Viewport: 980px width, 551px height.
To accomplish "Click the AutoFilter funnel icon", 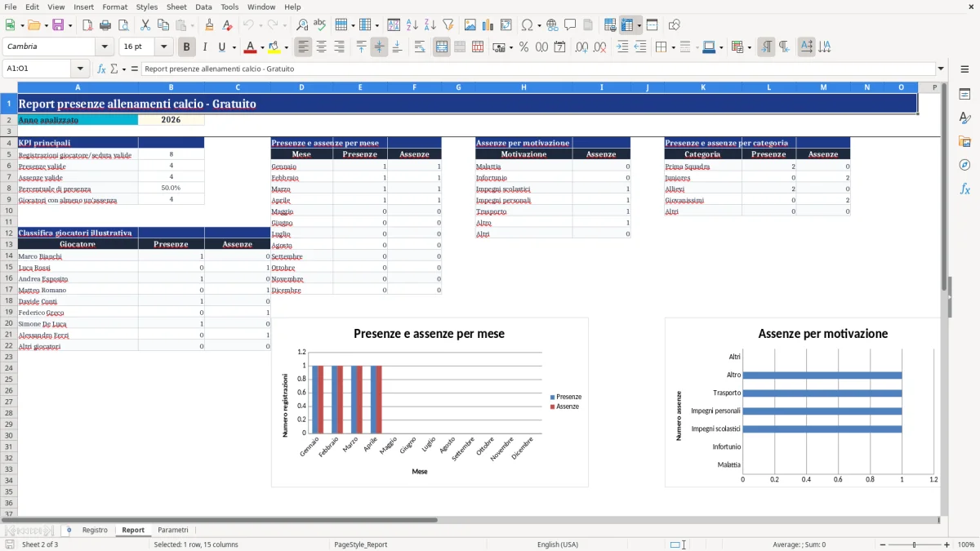I will pos(448,25).
